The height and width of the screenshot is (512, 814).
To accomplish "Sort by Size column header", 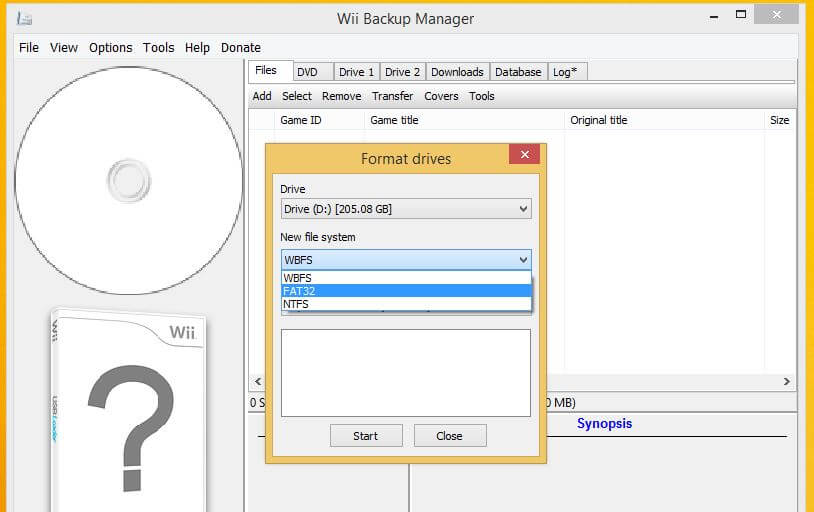I will pos(779,120).
